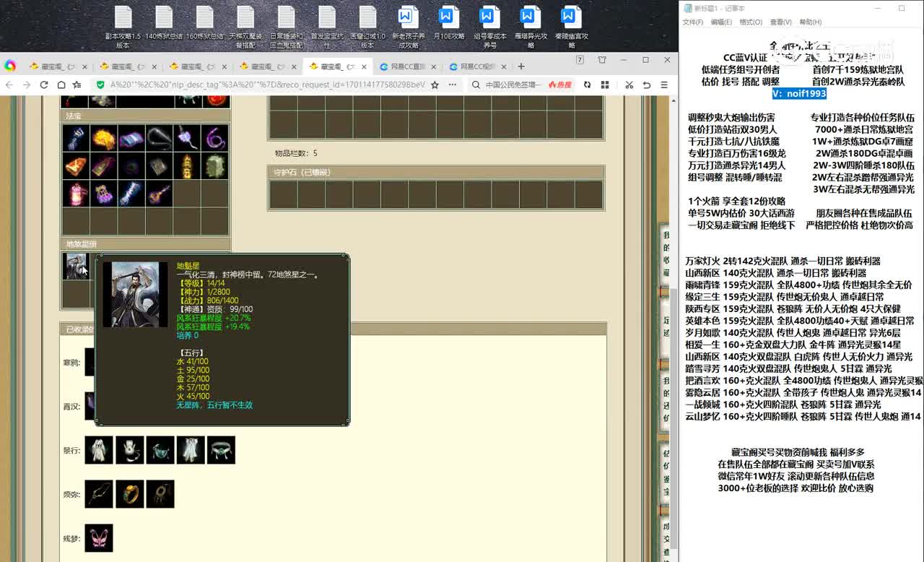
Task: Close the active 藏宝阁 tab
Action: [365, 66]
